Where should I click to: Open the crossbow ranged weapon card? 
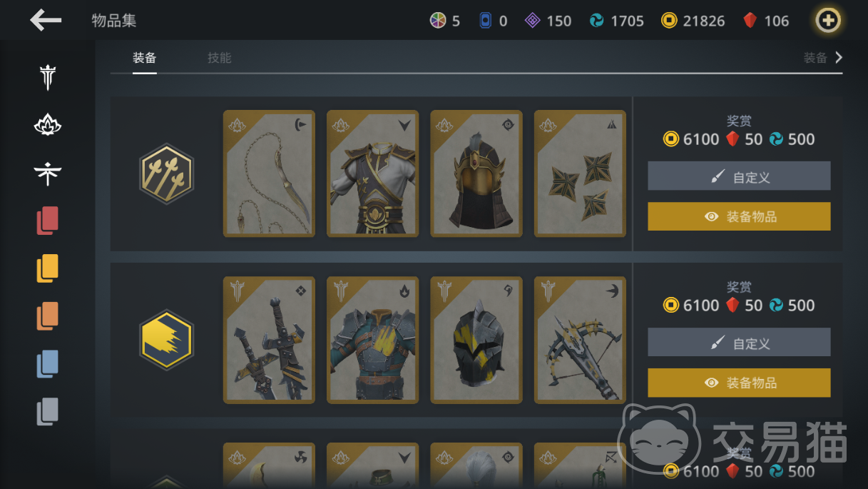[x=580, y=340]
